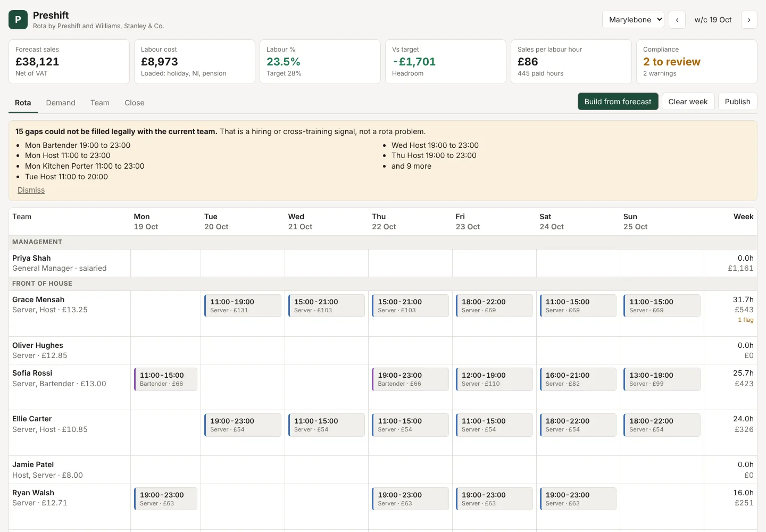
Task: Click Grace Mensah's 1 flag indicator
Action: 746,320
